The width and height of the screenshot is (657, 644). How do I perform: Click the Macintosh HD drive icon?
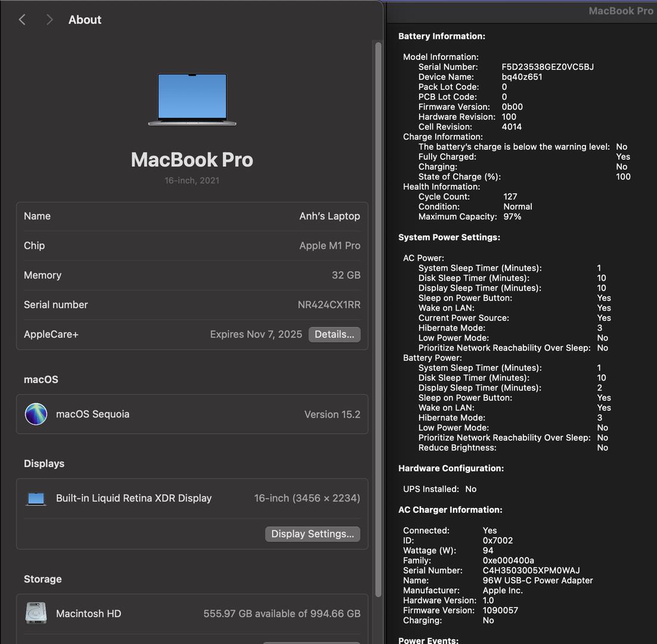(36, 613)
